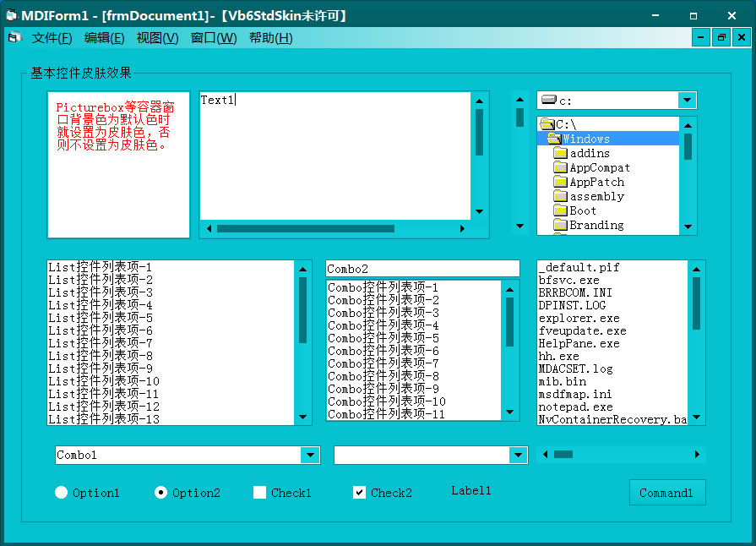Click the horizontal scrollbar right arrow beside combo boxes

pos(697,455)
